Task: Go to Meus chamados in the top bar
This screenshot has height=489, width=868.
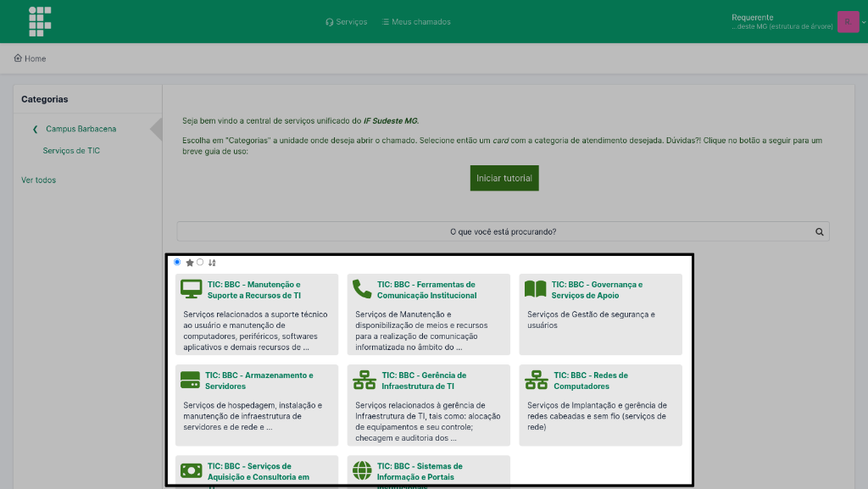Action: pos(416,22)
